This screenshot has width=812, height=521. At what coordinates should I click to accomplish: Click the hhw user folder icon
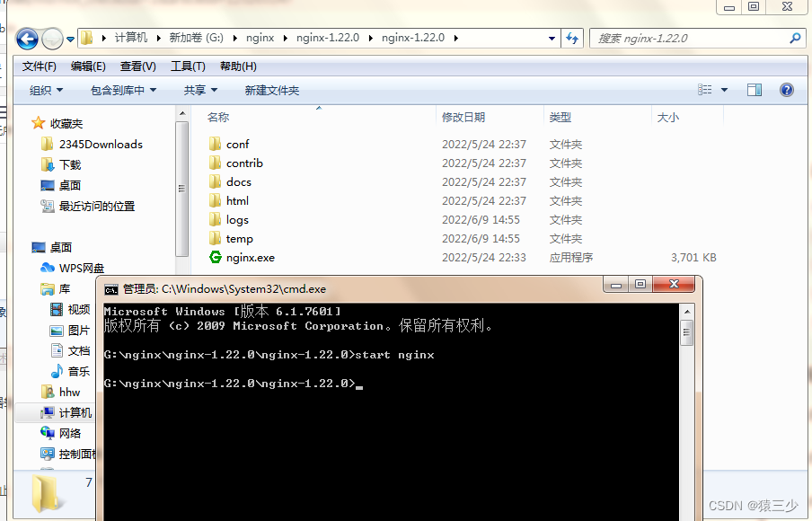coord(47,392)
